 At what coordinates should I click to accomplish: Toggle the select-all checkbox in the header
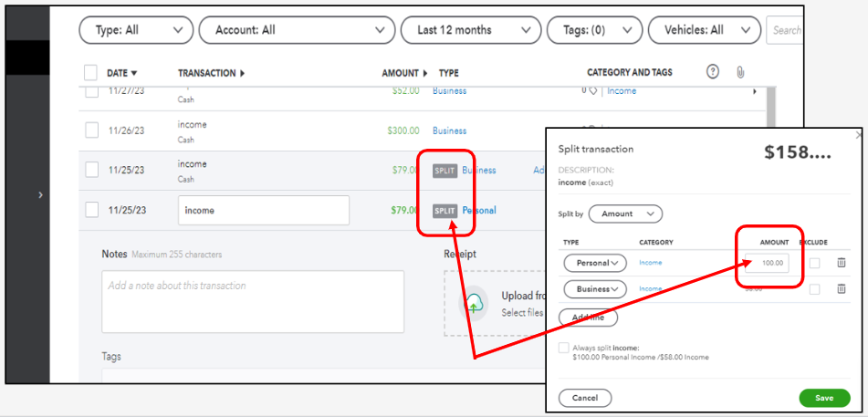point(90,73)
